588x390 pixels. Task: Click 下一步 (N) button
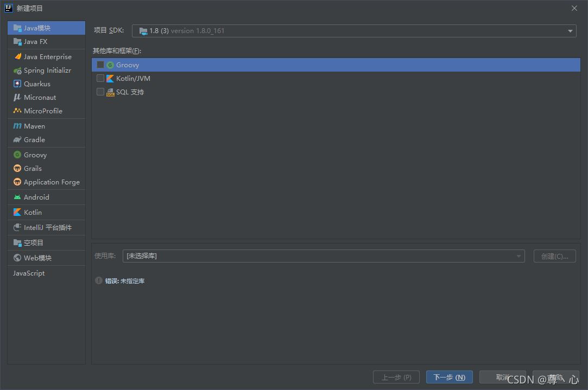pyautogui.click(x=449, y=378)
